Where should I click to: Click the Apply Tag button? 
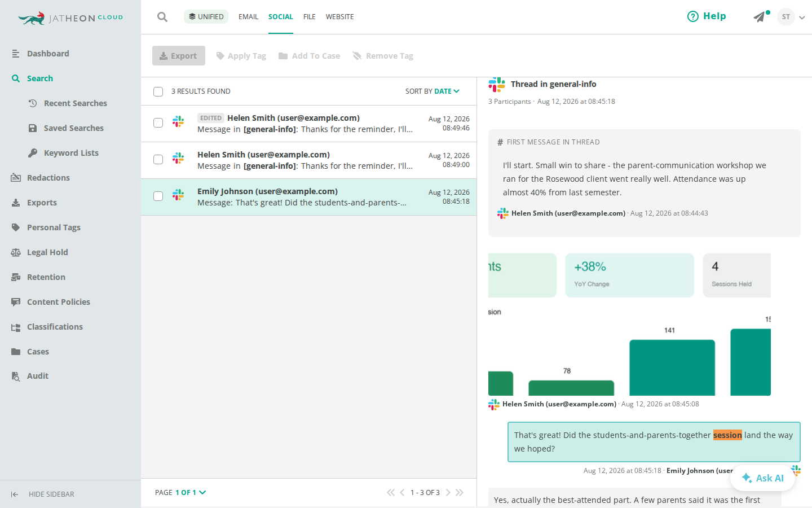241,56
